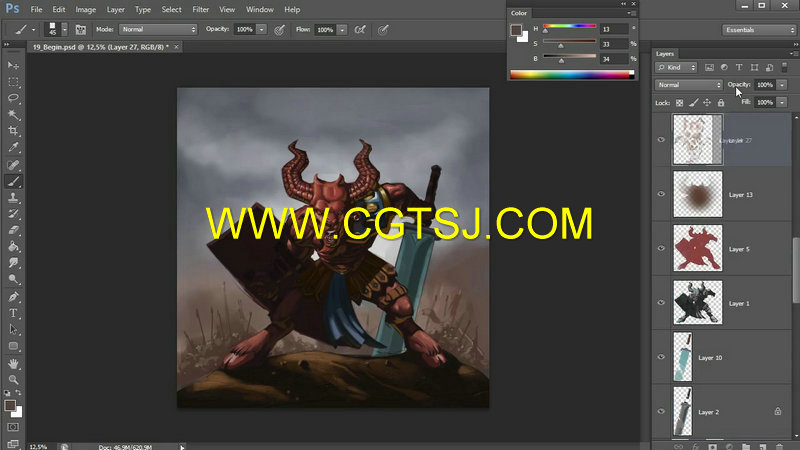The image size is (800, 450).
Task: Click the foreground color swatch in toolbox
Action: (9, 406)
